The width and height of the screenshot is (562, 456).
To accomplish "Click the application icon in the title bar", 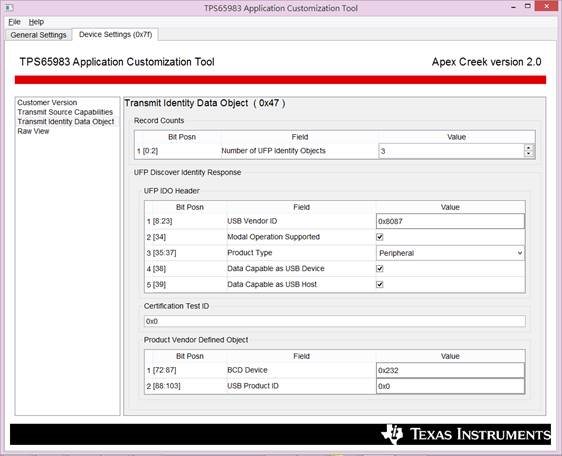I will 9,7.
